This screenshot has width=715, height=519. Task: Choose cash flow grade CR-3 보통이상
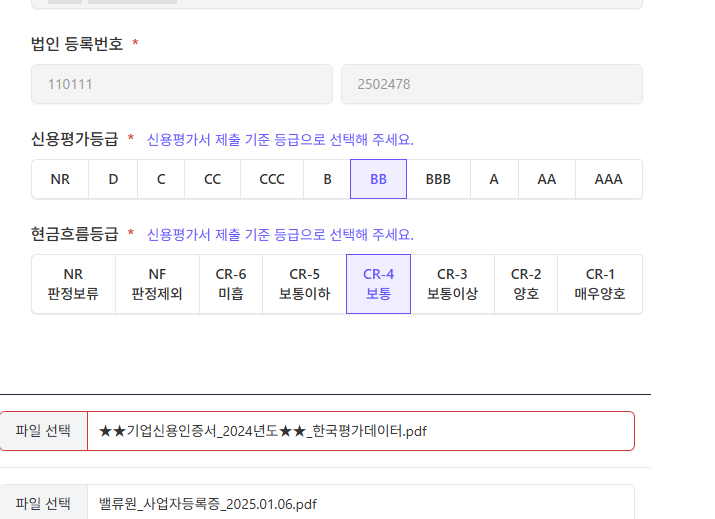[452, 284]
